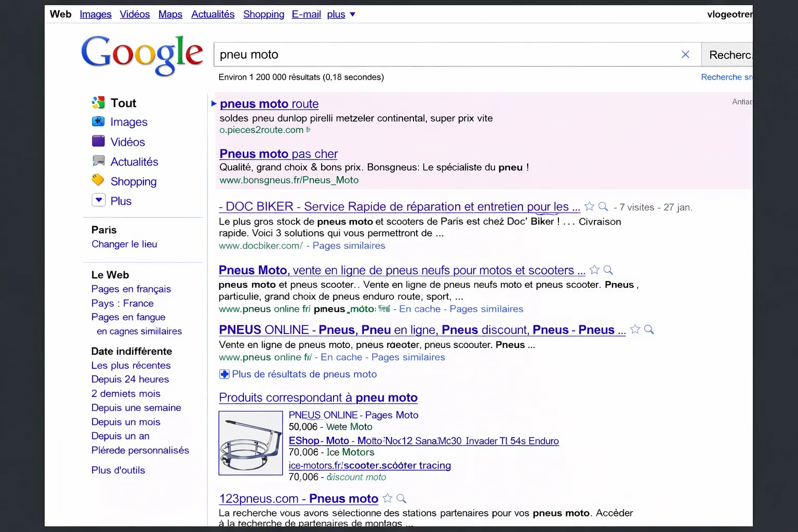The height and width of the screenshot is (532, 798).
Task: Open Vidéos in top navigation
Action: click(x=135, y=14)
